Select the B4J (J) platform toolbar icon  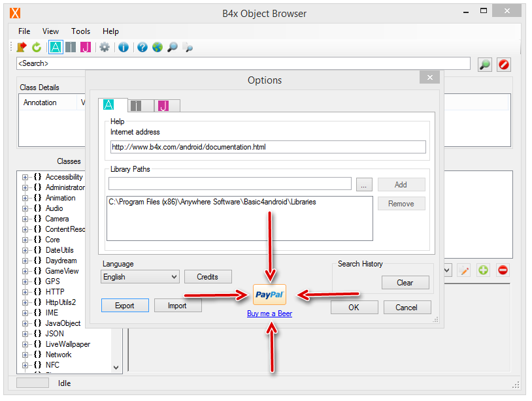[86, 47]
